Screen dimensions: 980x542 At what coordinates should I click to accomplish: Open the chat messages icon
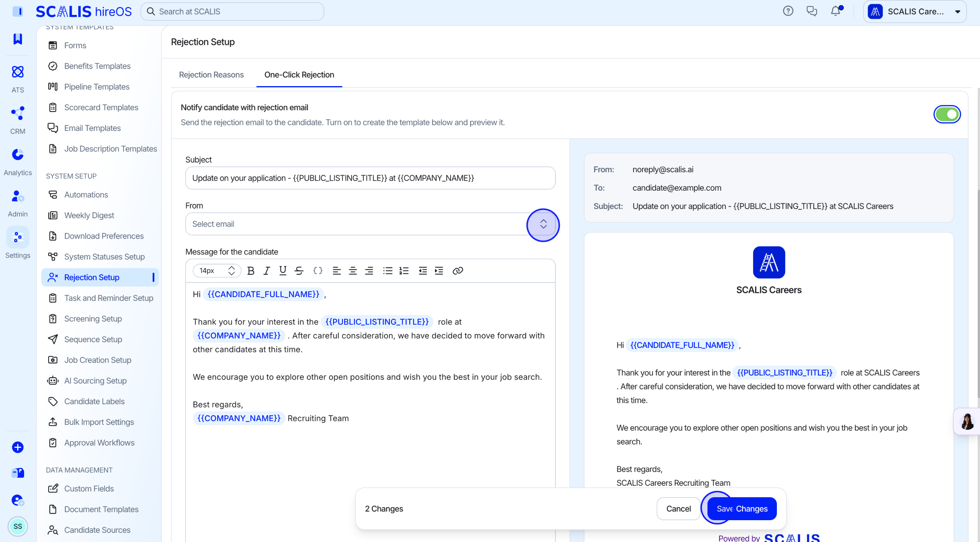(812, 11)
